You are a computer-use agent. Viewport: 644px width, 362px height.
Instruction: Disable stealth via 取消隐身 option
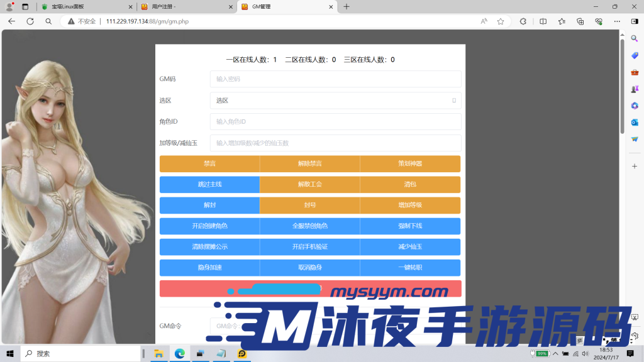point(310,267)
